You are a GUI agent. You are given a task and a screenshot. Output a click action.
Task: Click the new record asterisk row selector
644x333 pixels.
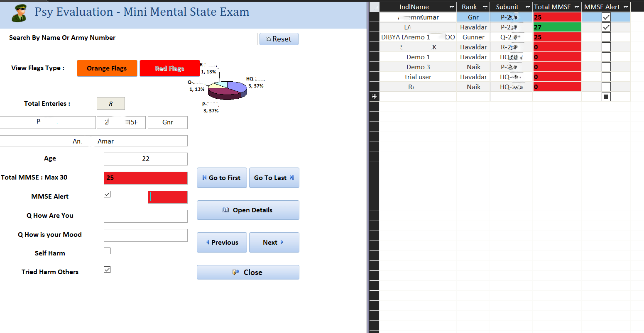coord(374,97)
